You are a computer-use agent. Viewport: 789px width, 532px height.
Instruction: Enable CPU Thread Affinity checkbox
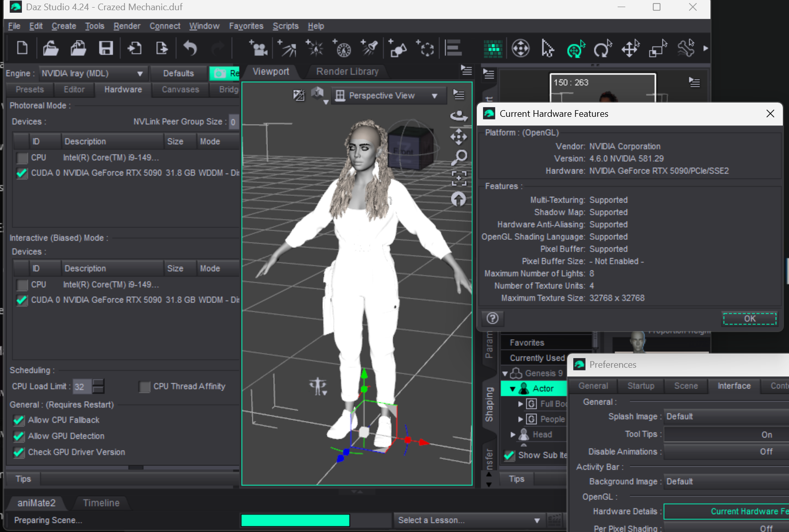click(145, 387)
